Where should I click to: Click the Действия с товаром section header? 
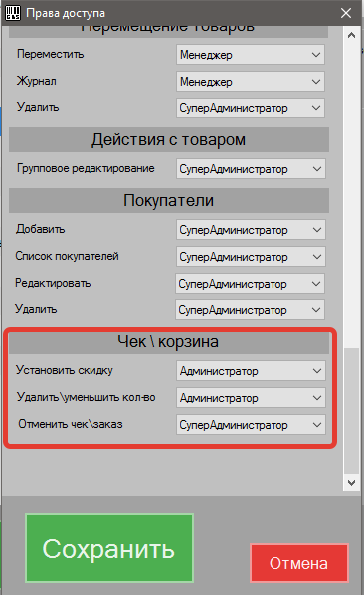[x=169, y=139]
